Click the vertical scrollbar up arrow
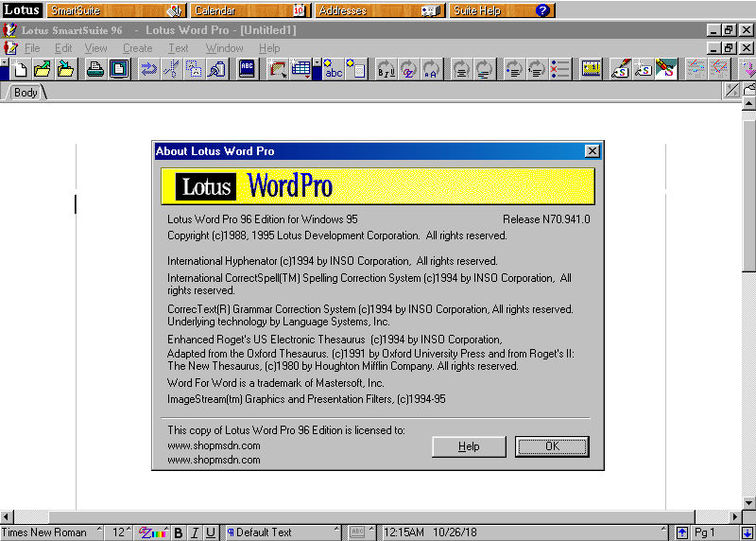756x541 pixels. (748, 103)
